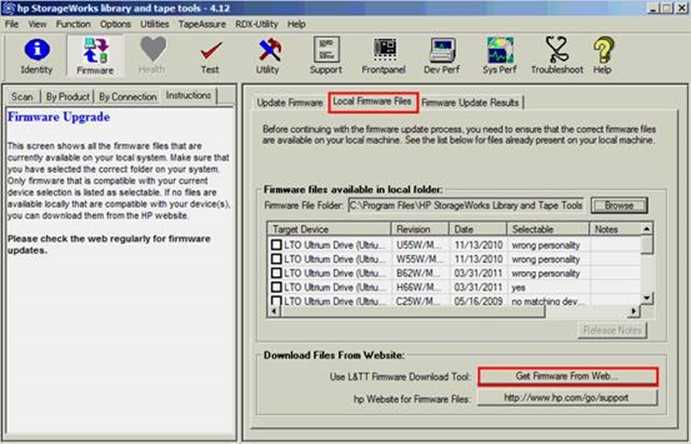Select the Instructions tab
The image size is (691, 444).
point(189,95)
